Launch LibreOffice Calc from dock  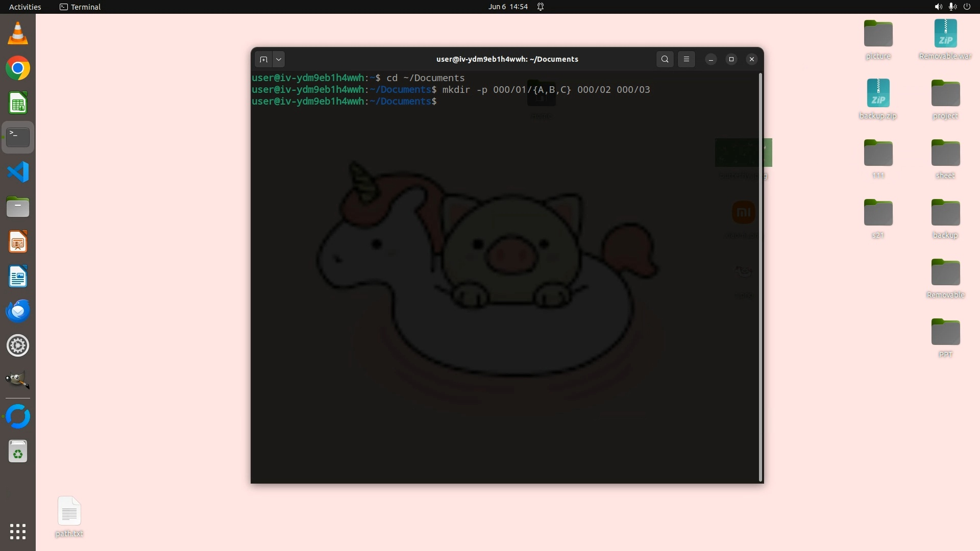(18, 104)
